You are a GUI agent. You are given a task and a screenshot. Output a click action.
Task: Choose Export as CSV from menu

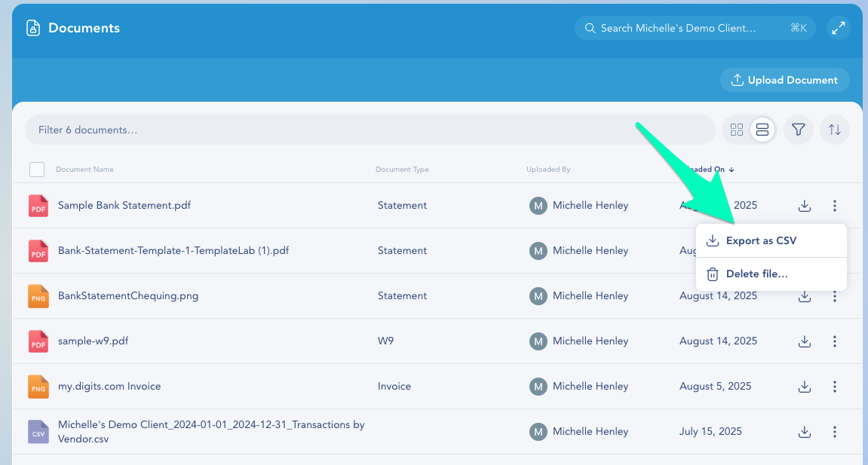[771, 240]
